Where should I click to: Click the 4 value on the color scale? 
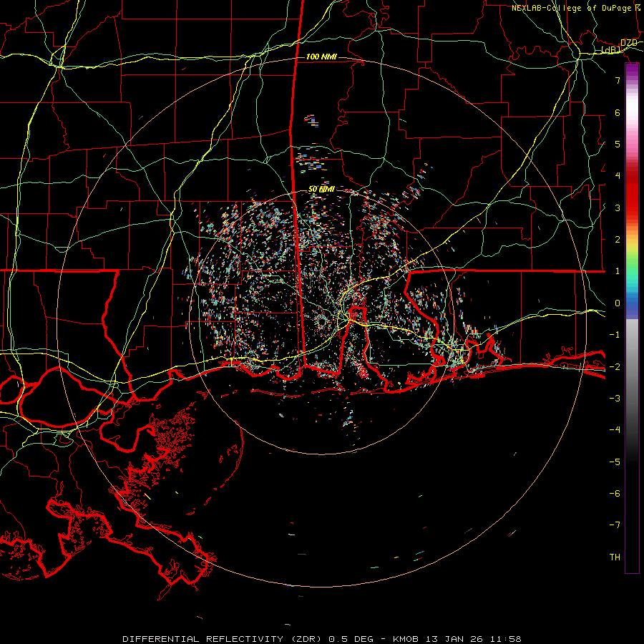pos(618,176)
